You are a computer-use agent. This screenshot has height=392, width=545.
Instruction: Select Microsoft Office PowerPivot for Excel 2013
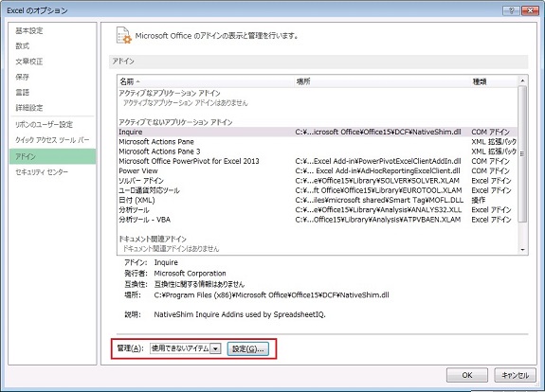click(318, 161)
